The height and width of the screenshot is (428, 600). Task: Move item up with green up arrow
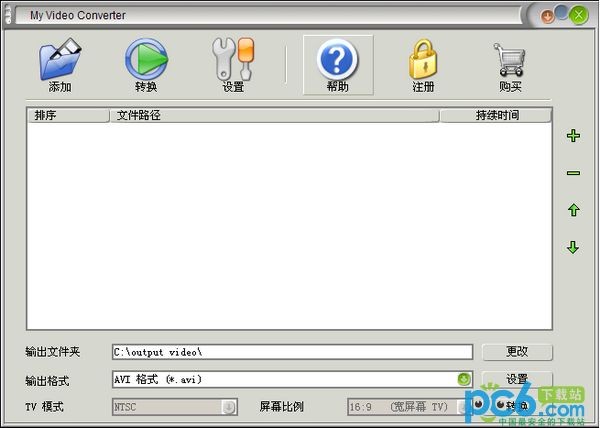[573, 210]
